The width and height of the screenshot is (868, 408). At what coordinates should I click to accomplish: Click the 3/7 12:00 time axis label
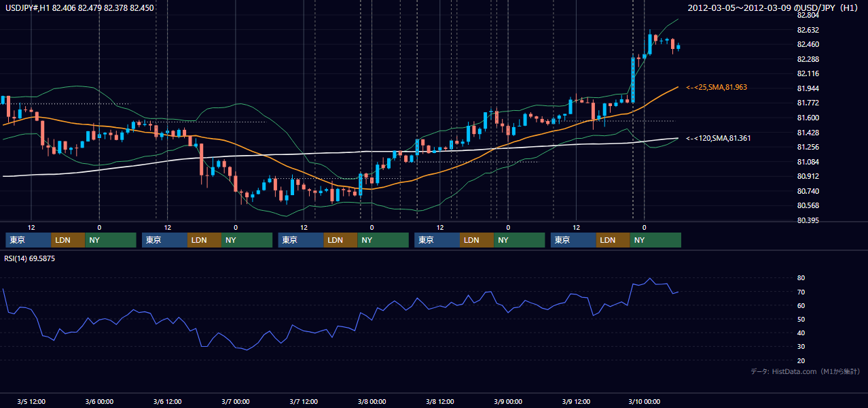(304, 402)
